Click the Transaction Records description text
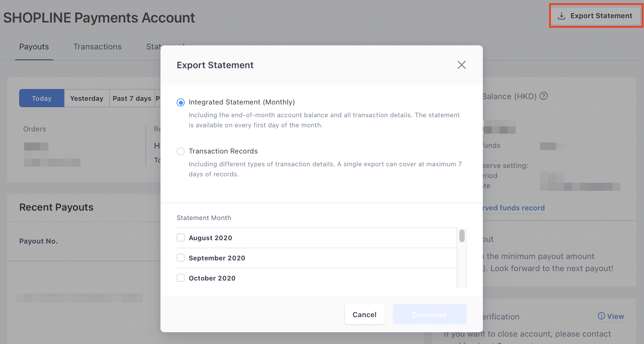 [325, 169]
